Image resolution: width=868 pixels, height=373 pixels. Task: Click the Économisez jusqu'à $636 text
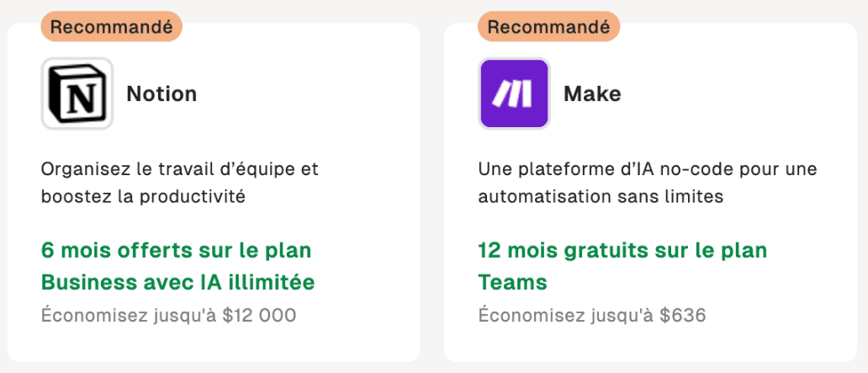click(x=592, y=316)
